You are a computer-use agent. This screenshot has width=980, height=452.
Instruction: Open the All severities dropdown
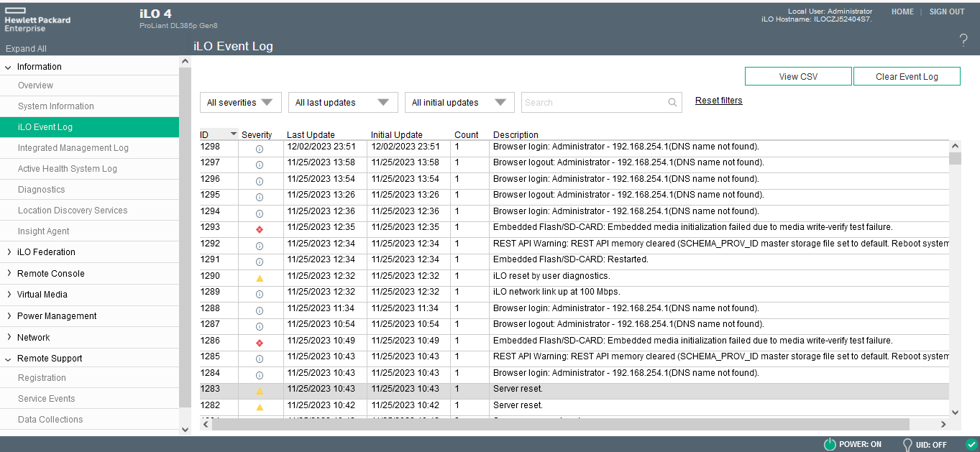(x=240, y=103)
